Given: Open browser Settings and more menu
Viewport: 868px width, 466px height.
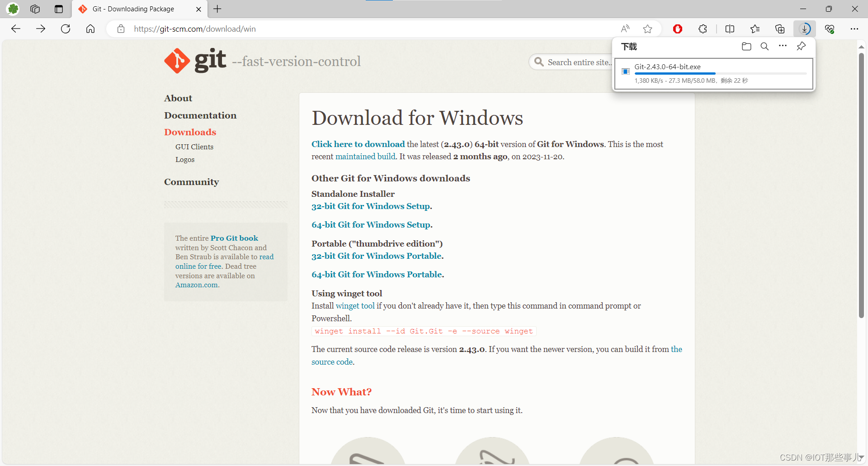Looking at the screenshot, I should 854,29.
